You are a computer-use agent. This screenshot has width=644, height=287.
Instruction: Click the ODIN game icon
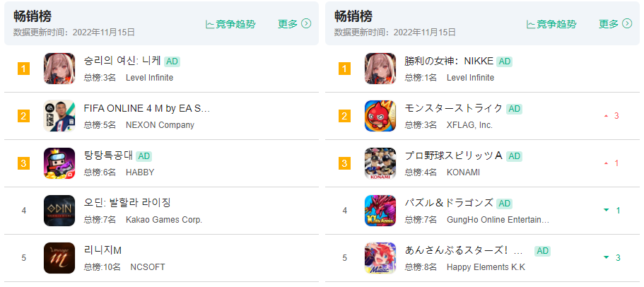(x=59, y=210)
